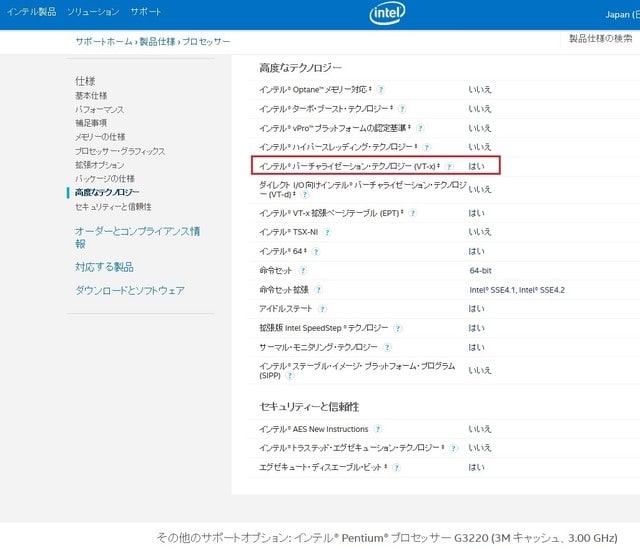640x548 pixels.
Task: Click the 製品仕様の検索 search field
Action: [600, 39]
